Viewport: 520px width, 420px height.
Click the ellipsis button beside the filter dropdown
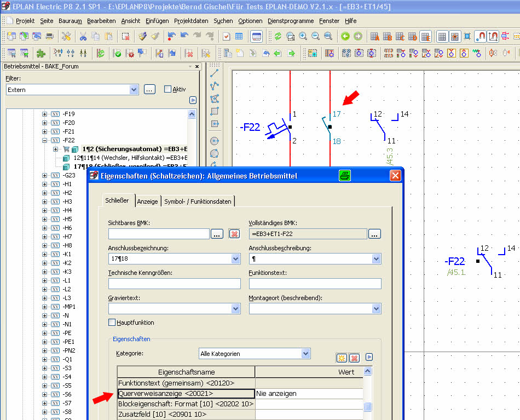(x=149, y=90)
